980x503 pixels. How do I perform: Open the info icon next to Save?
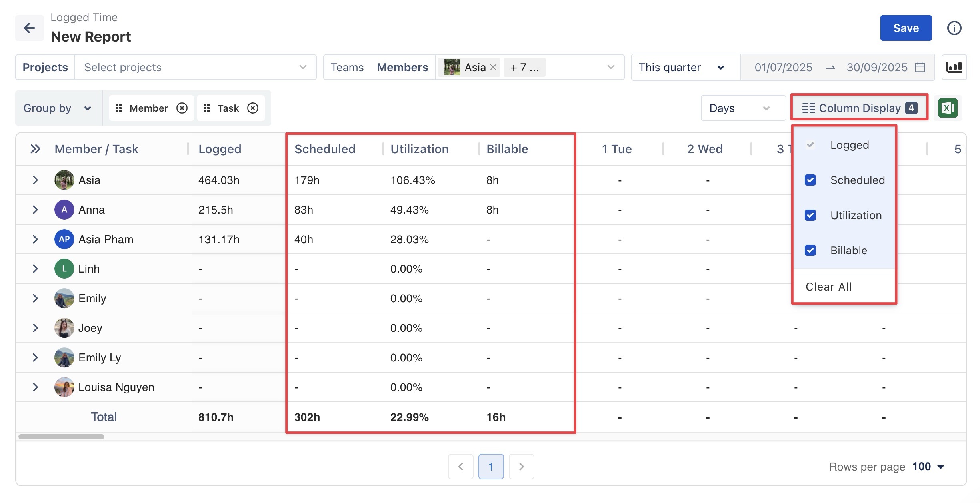(954, 28)
